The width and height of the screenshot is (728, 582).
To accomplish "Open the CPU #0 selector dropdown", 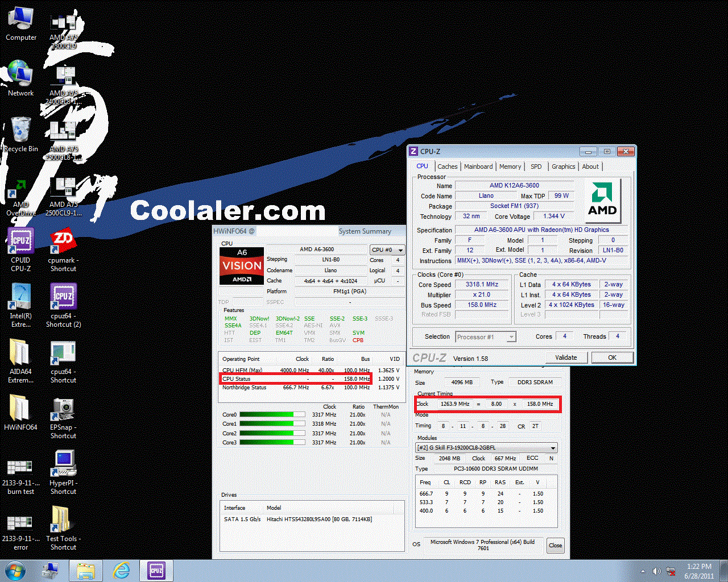I will (387, 250).
